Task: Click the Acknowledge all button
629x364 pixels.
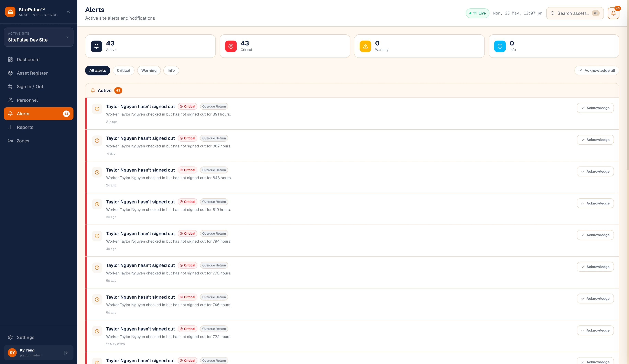Action: coord(597,70)
